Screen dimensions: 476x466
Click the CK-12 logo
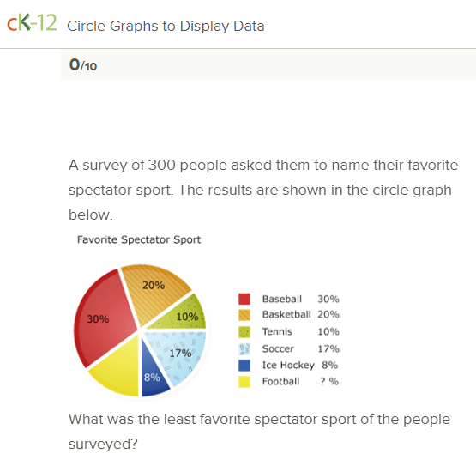(x=32, y=22)
